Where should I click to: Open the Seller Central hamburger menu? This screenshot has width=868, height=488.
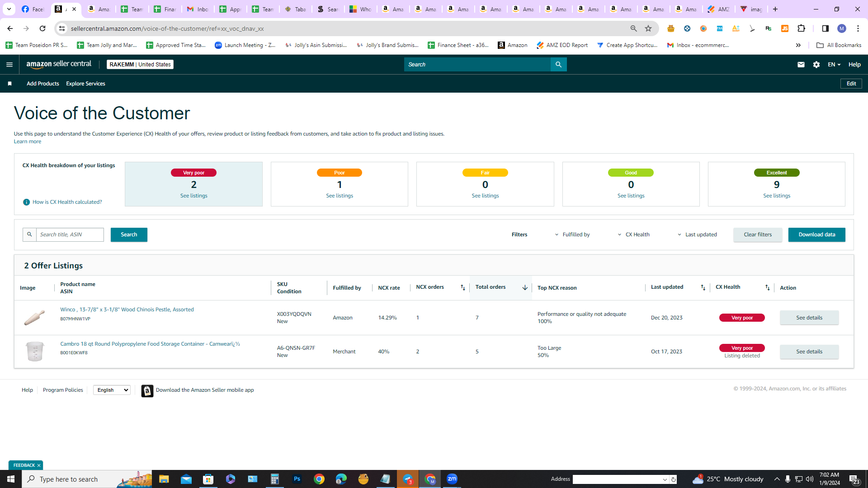(x=9, y=65)
